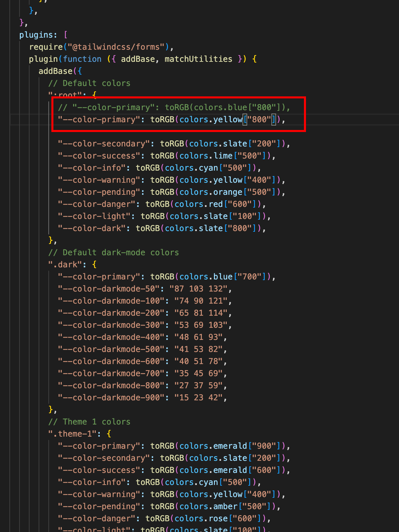Screen dimensions: 399x532
Task: Click the "--color-secondary" key with slate 200
Action: click(103, 144)
